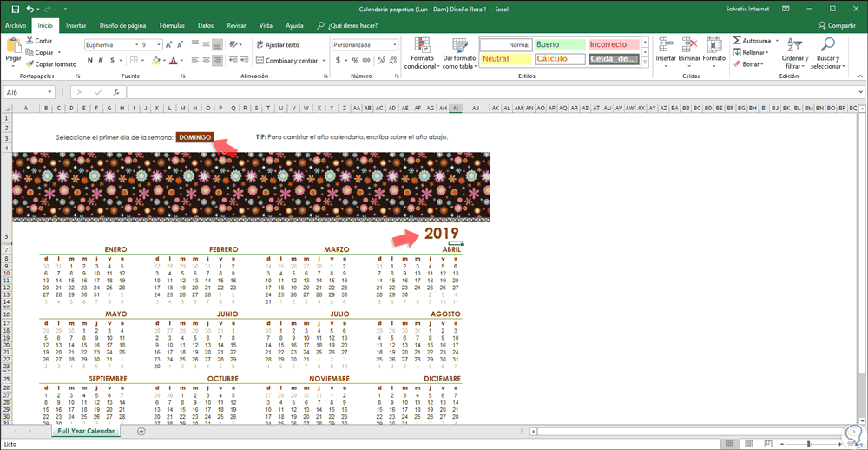Open Formato condicional menu
The image size is (868, 450).
click(423, 53)
